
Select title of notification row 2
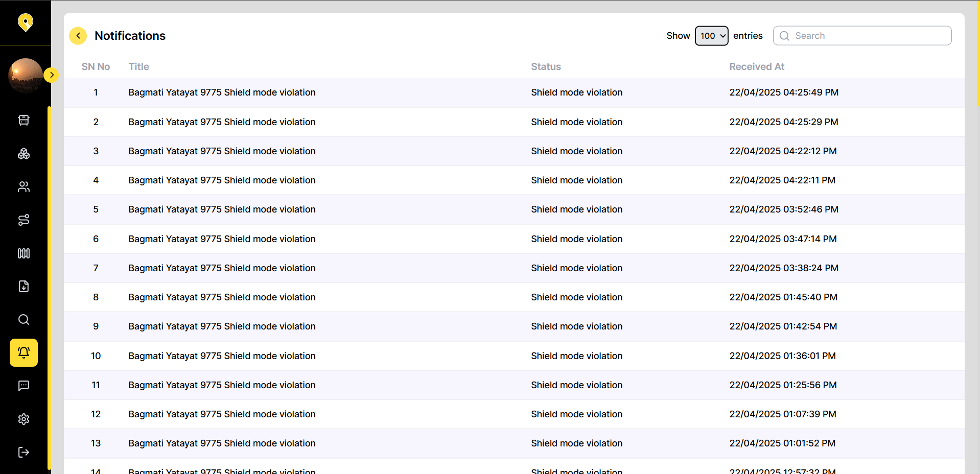click(x=222, y=122)
